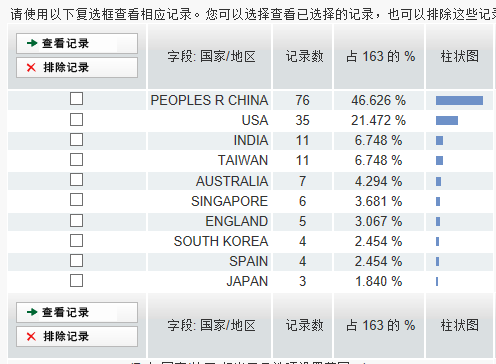Enable the TAIWAN checkbox
The width and height of the screenshot is (496, 364).
point(76,160)
